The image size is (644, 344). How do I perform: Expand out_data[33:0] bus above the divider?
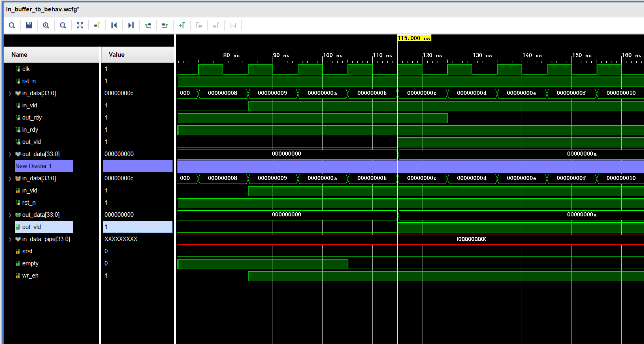pos(10,154)
